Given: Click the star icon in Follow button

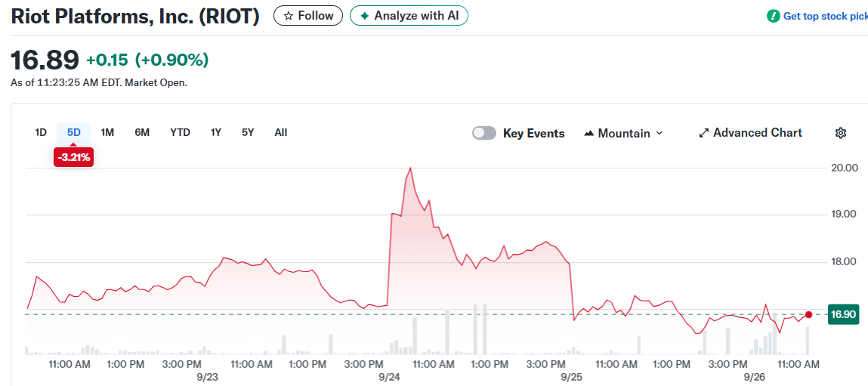Looking at the screenshot, I should [289, 16].
